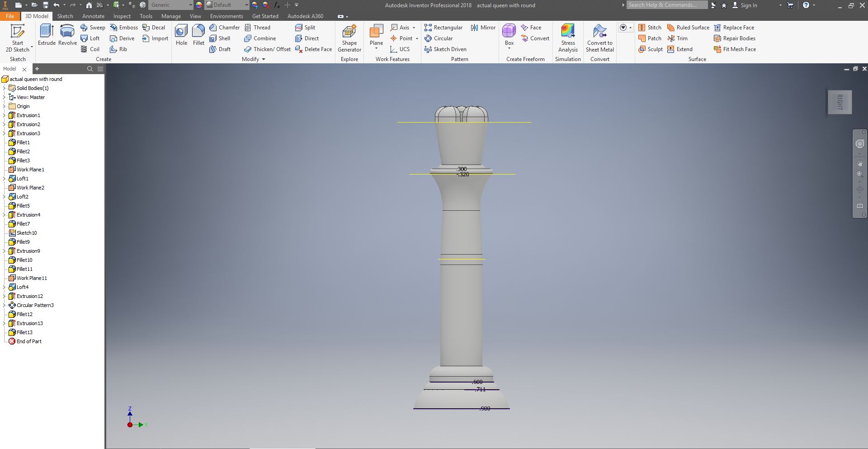Choose the Chamfer tool
This screenshot has height=449, width=868.
(224, 28)
